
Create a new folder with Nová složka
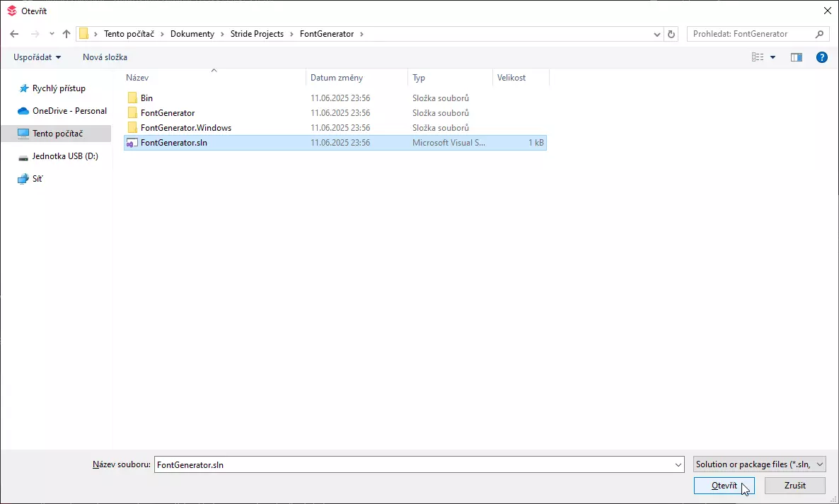tap(105, 57)
